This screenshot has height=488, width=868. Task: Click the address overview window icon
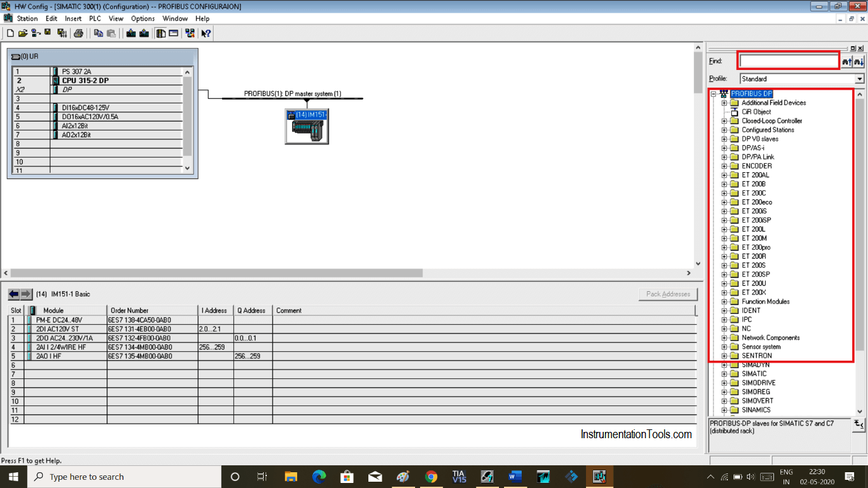tap(173, 33)
